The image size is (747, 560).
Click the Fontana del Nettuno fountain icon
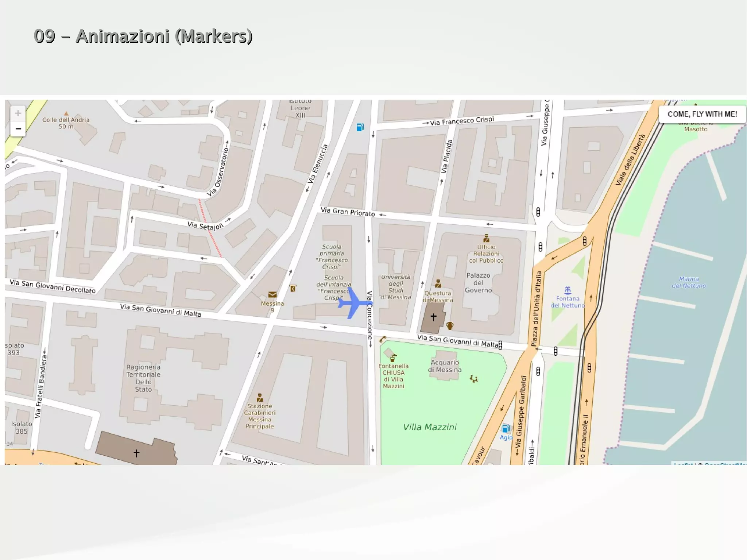[x=568, y=290]
